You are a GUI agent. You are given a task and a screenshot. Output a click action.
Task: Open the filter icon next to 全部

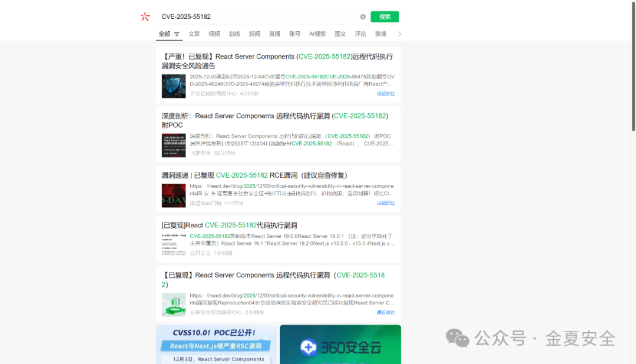[177, 34]
